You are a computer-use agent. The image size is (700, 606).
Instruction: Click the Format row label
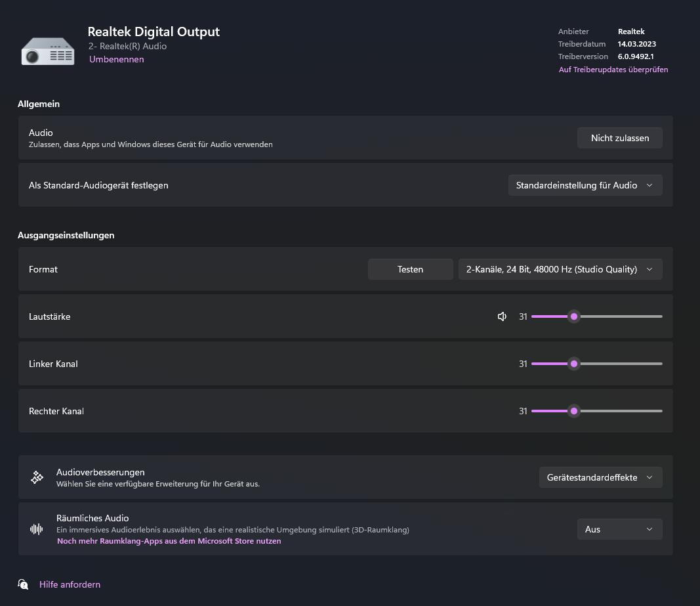pos(43,269)
